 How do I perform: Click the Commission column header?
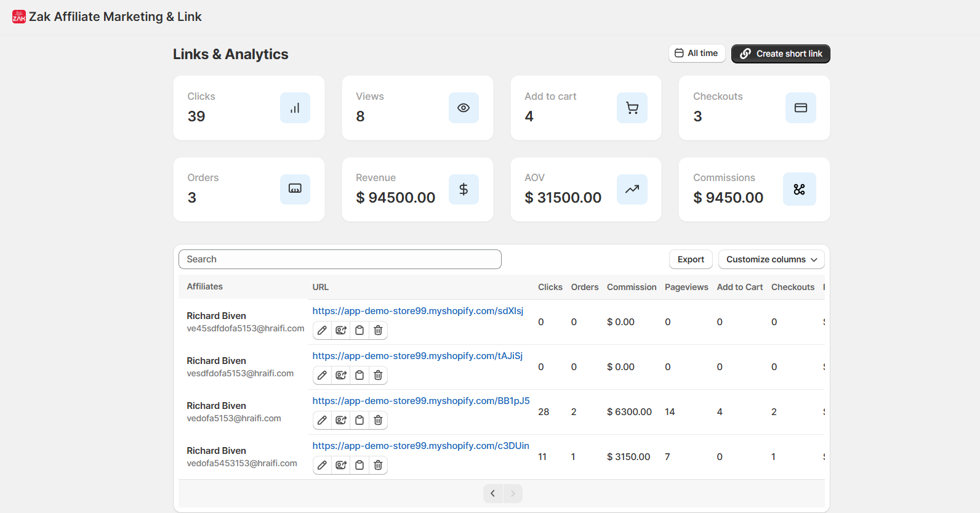(x=632, y=287)
